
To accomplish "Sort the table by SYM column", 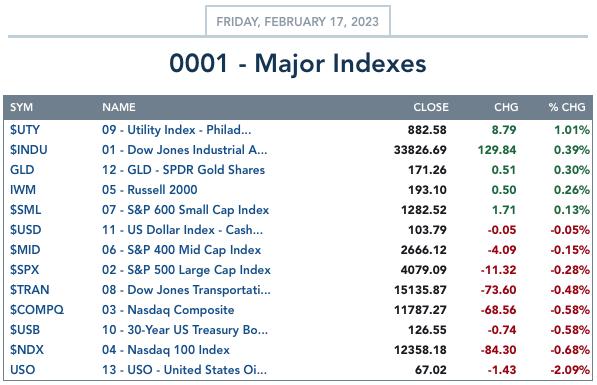I will point(21,107).
